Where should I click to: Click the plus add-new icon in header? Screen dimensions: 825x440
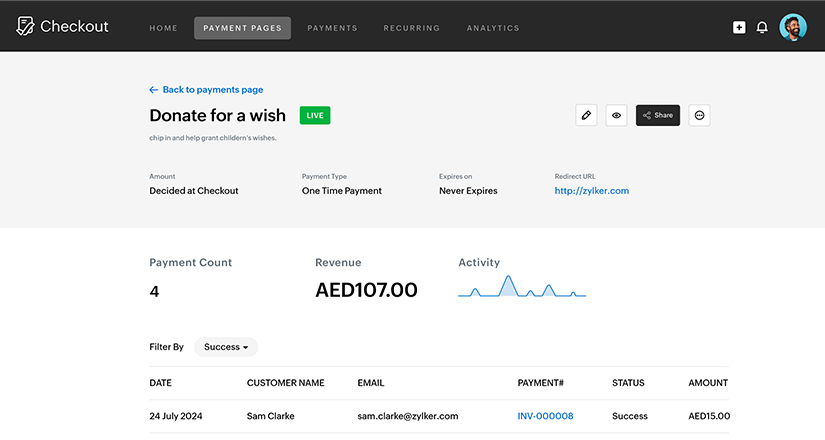(739, 28)
